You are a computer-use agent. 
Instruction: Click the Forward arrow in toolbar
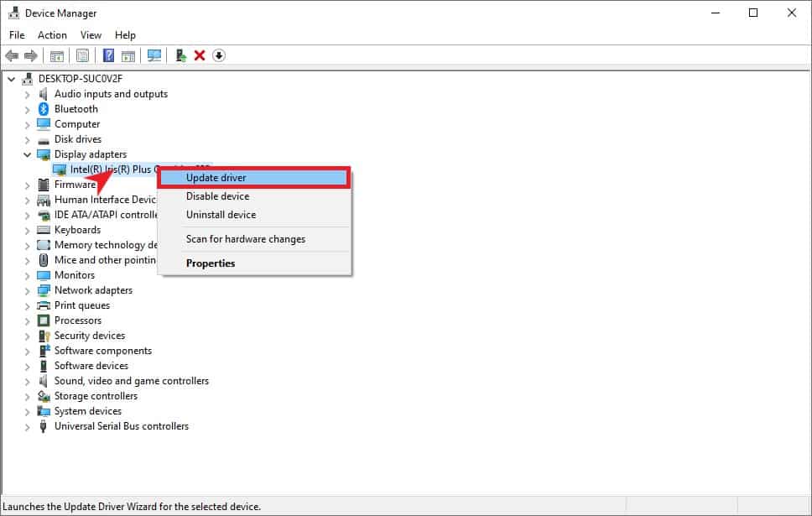click(x=30, y=55)
